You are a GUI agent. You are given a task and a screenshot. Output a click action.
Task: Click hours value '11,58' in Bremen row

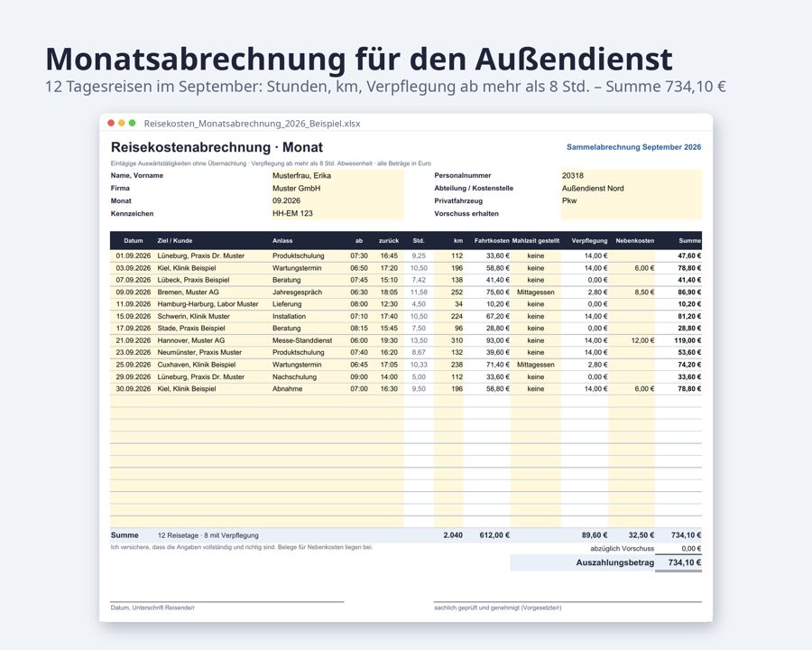pyautogui.click(x=419, y=292)
